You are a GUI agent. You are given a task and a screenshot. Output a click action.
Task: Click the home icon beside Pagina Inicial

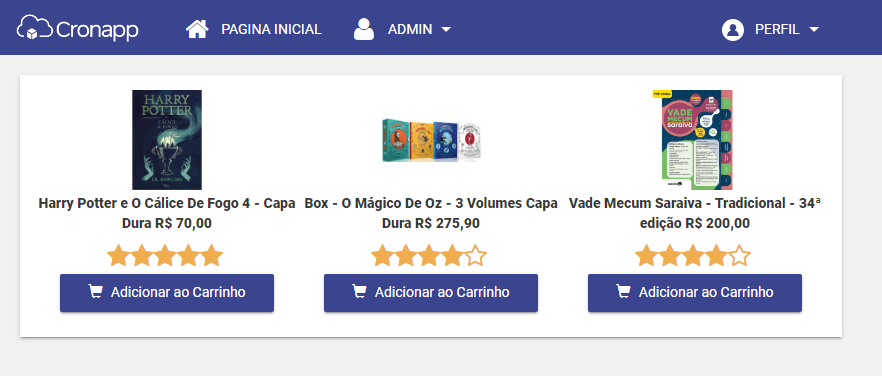[x=197, y=29]
